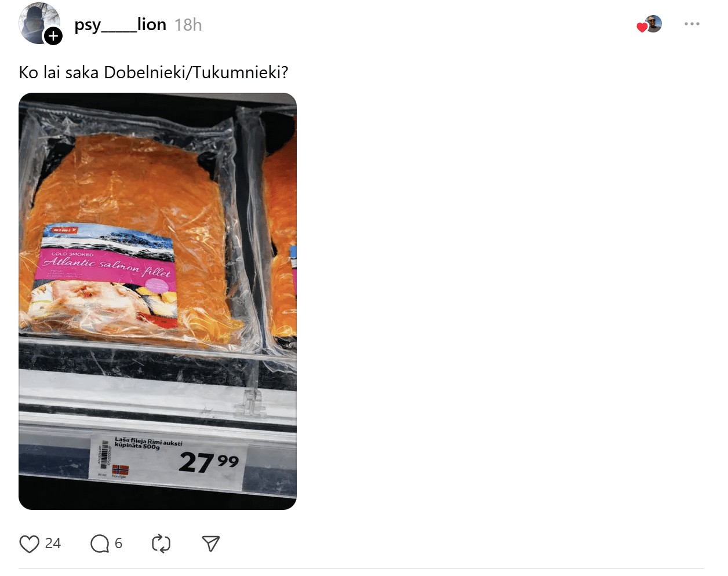Image resolution: width=728 pixels, height=576 pixels.
Task: Open psy____lion's profile picture
Action: (38, 23)
